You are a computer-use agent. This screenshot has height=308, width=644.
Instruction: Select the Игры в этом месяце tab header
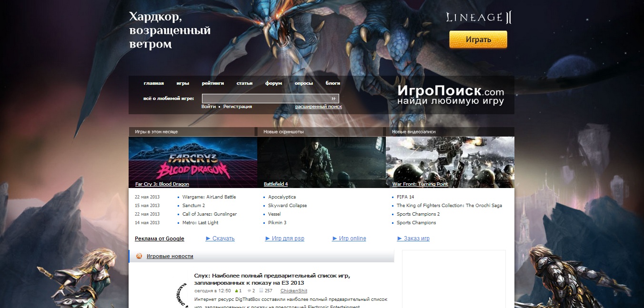pyautogui.click(x=191, y=131)
